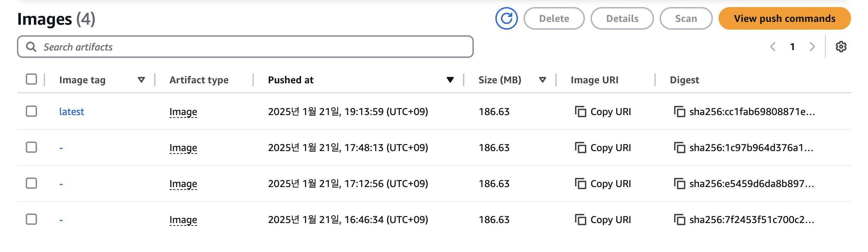The width and height of the screenshot is (868, 252).
Task: Go to previous page of images
Action: [x=773, y=47]
